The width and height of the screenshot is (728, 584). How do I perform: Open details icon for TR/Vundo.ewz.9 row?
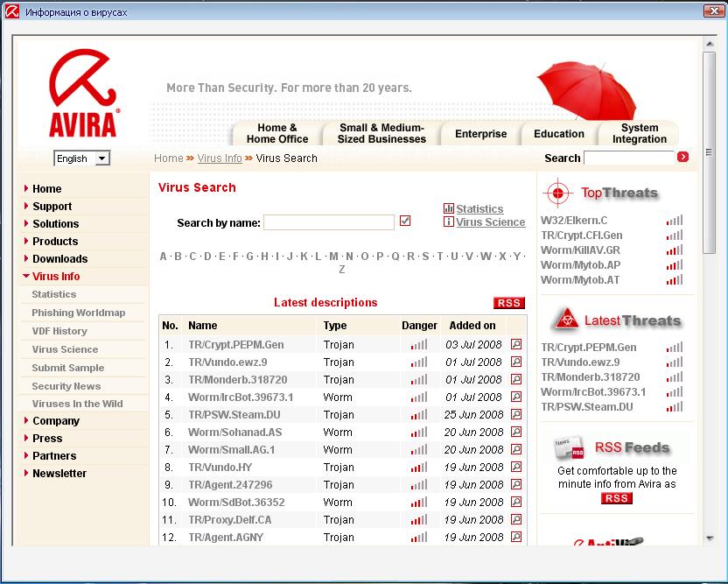click(516, 362)
